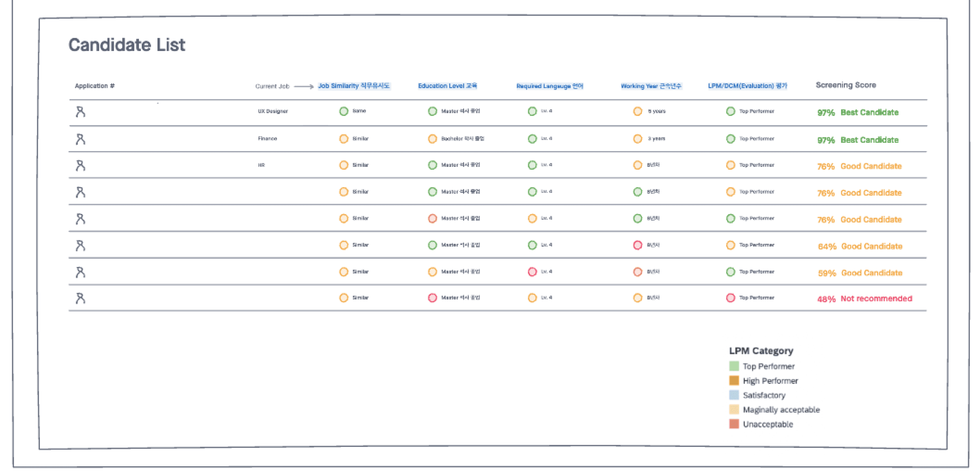The image size is (980, 475).
Task: Click the person icon in the 64% candidate row
Action: click(80, 246)
